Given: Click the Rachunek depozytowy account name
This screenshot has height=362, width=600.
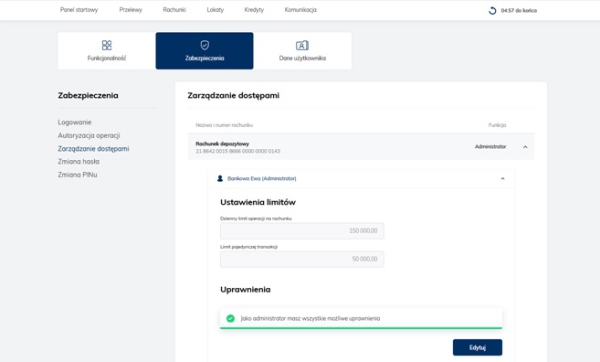Looking at the screenshot, I should [222, 143].
